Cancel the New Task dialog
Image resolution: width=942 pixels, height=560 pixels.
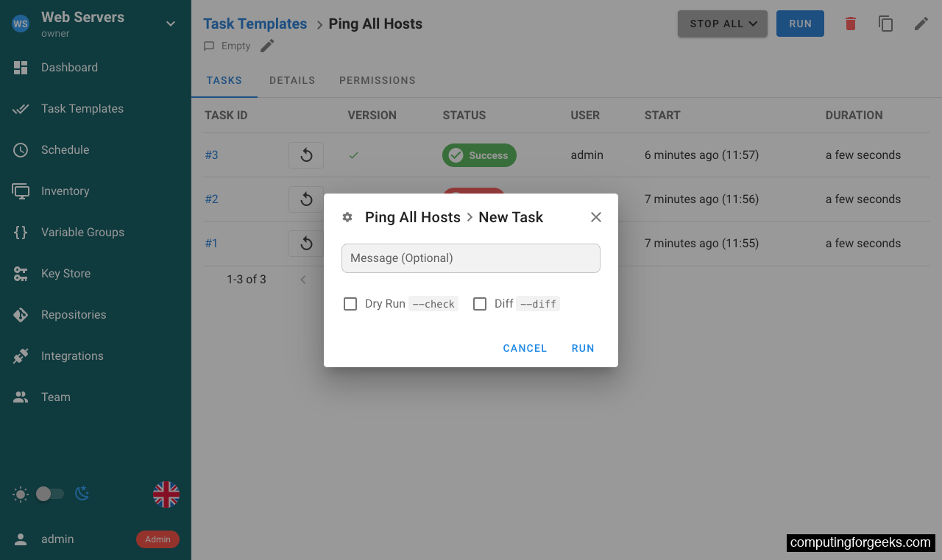524,348
